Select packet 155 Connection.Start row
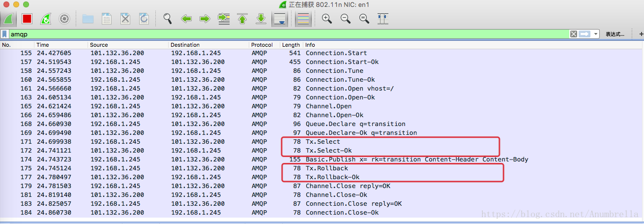Screen dimensions: 644x224 pyautogui.click(x=322, y=53)
